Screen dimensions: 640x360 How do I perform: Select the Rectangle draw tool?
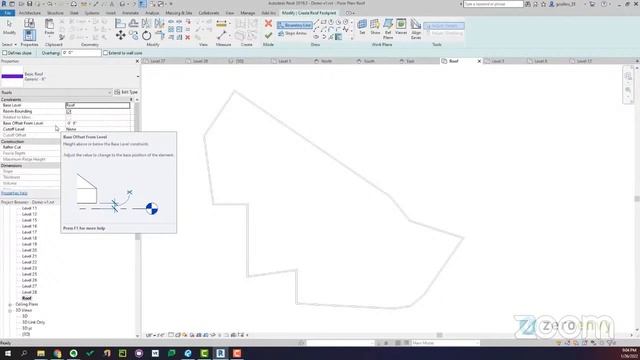pyautogui.click(x=324, y=22)
